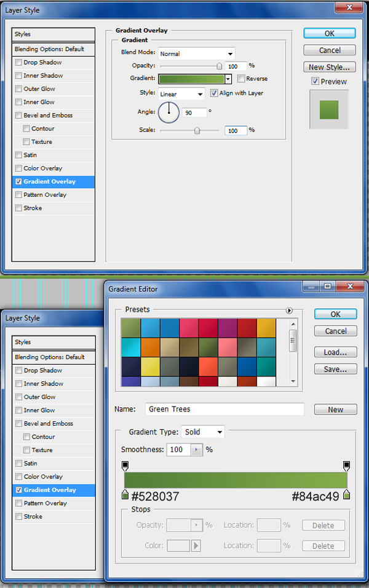
Task: Click the gradient preview bar in Gradient Editor
Action: tap(236, 480)
